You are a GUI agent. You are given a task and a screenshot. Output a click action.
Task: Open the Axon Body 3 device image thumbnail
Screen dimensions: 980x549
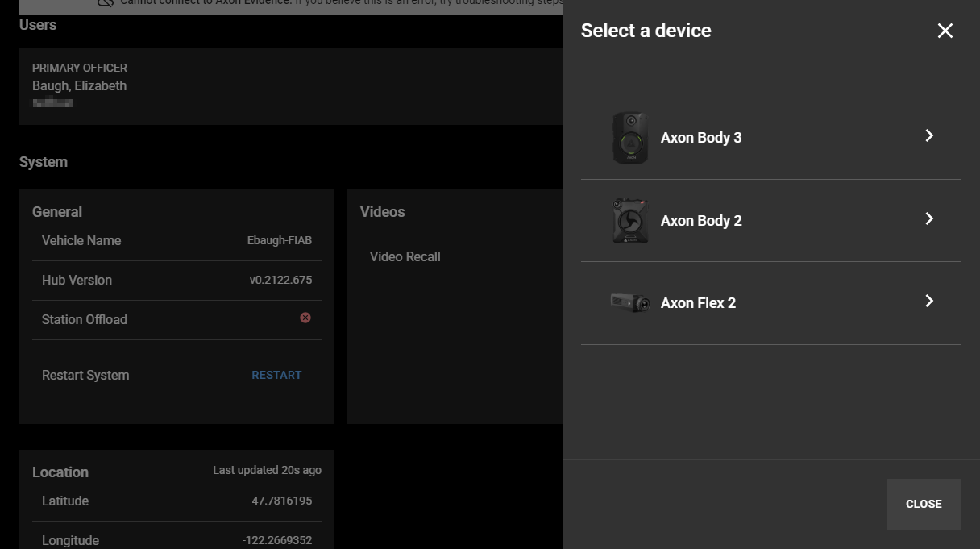[x=630, y=137]
